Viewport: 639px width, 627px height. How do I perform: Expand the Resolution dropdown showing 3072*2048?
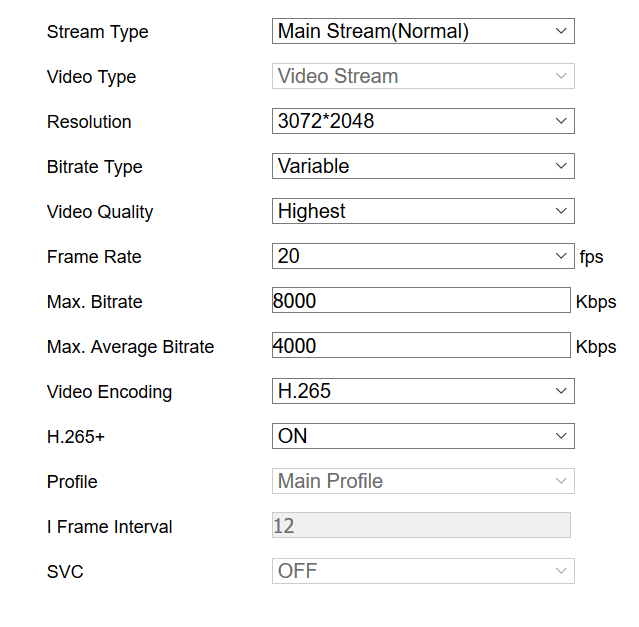point(423,121)
